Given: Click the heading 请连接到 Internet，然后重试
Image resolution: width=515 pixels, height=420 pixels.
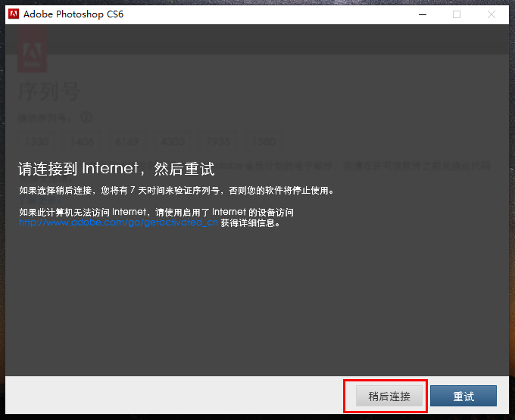Looking at the screenshot, I should pyautogui.click(x=117, y=169).
